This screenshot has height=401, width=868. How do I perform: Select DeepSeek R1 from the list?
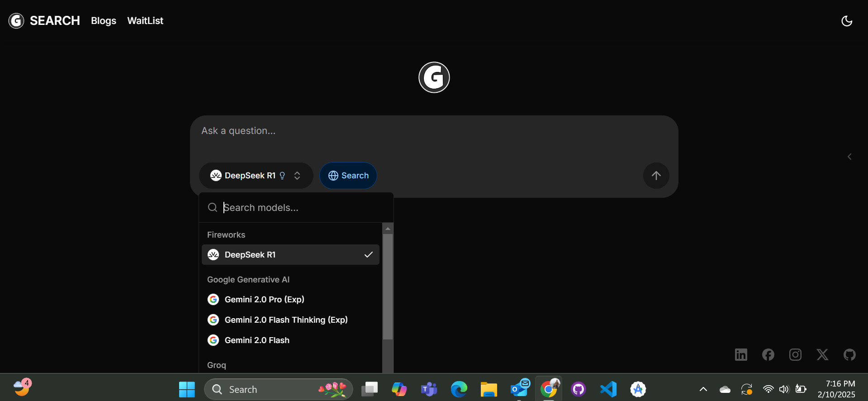tap(290, 255)
